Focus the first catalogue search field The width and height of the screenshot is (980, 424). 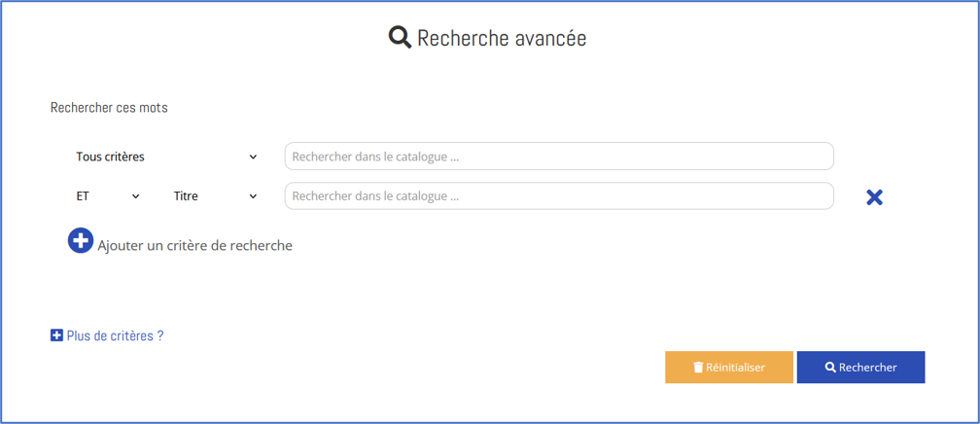point(559,157)
